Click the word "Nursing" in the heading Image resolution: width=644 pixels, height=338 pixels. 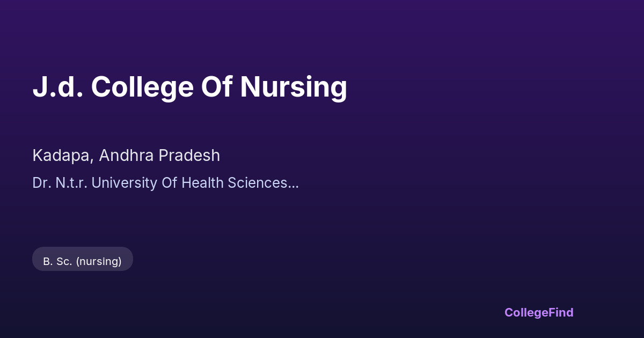293,87
